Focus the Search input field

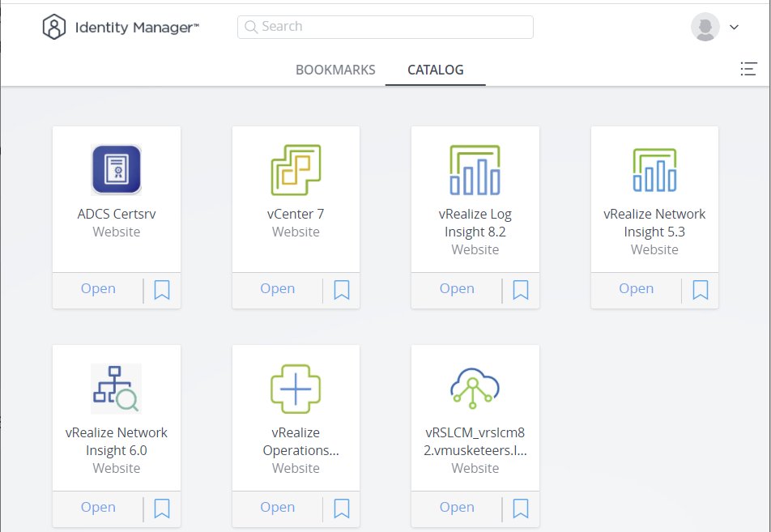pyautogui.click(x=385, y=27)
